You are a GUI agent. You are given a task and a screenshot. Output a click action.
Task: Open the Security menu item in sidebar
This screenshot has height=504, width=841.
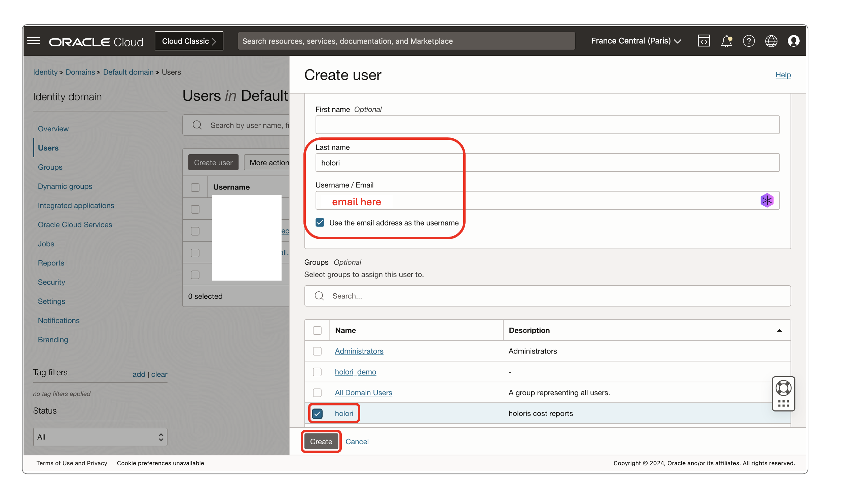[51, 282]
